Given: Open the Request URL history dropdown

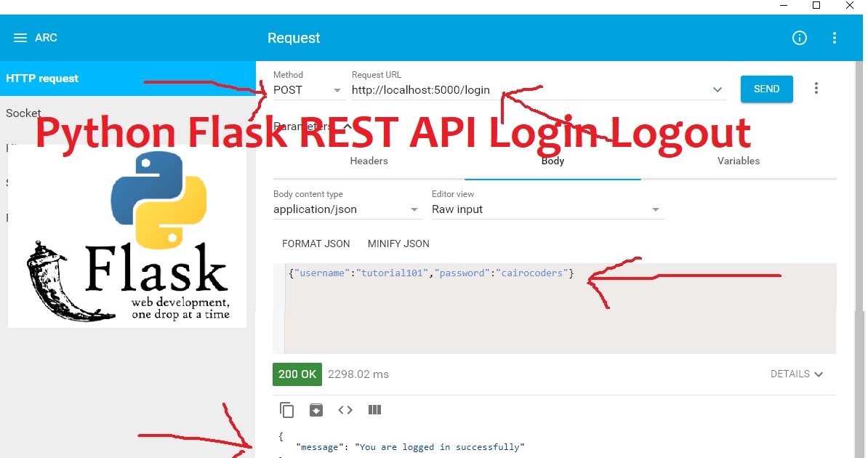Looking at the screenshot, I should coord(718,89).
